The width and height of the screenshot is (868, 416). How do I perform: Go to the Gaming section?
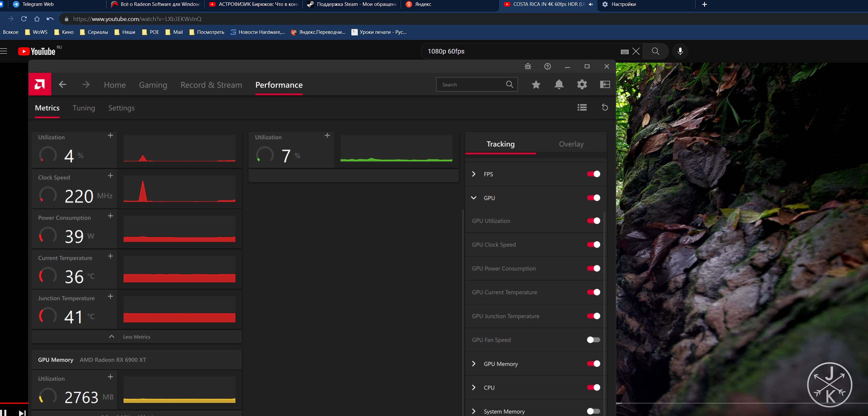coord(153,85)
